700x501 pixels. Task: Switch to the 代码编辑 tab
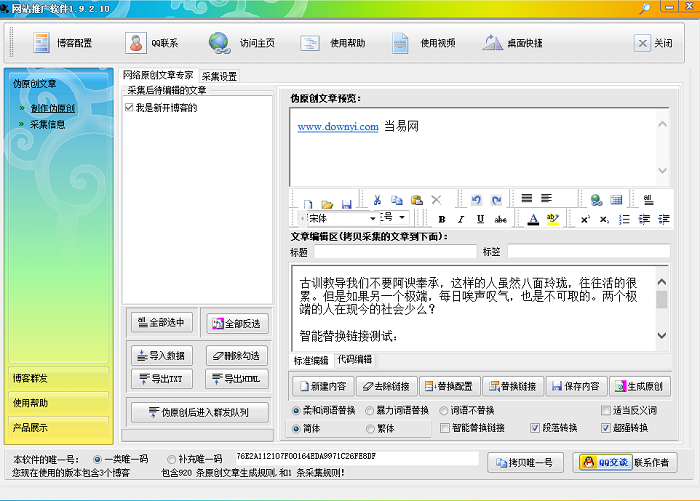[354, 360]
